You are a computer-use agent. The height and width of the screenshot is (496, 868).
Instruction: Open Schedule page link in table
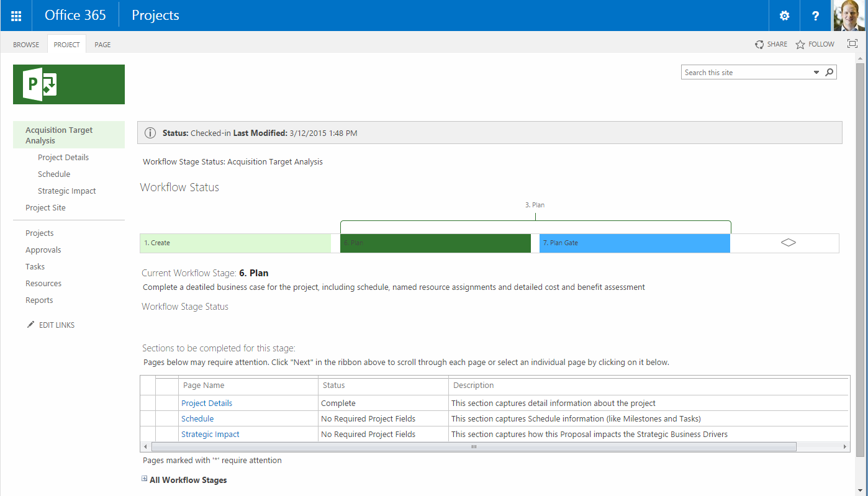coord(197,419)
